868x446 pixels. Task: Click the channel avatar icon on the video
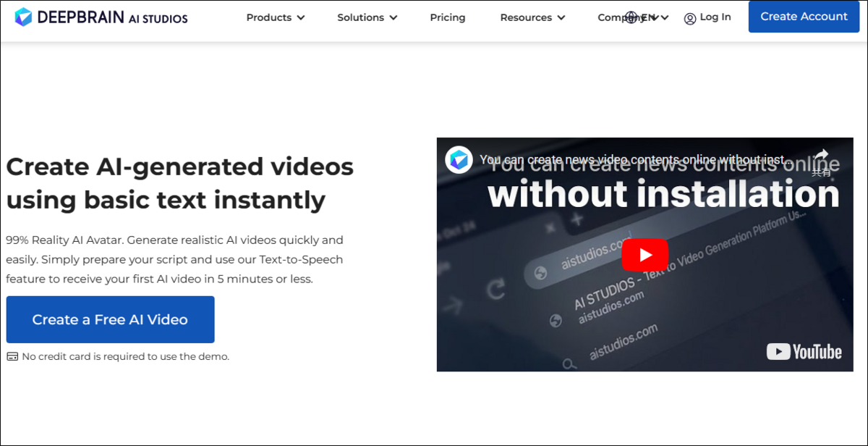coord(459,159)
